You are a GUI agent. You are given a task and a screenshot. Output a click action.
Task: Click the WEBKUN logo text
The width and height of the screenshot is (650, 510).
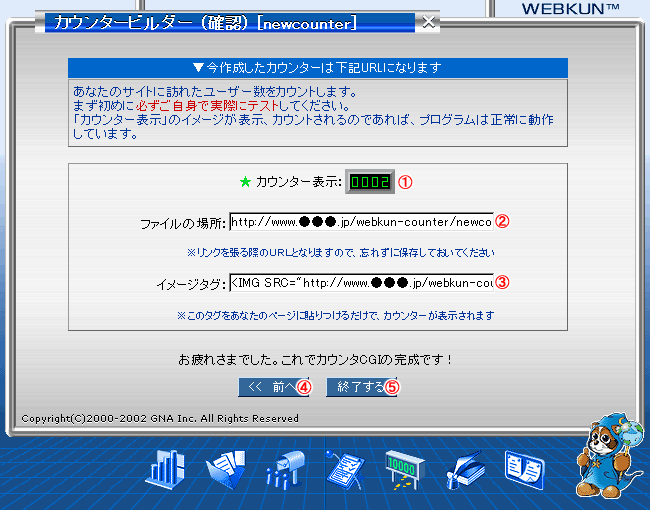point(570,9)
